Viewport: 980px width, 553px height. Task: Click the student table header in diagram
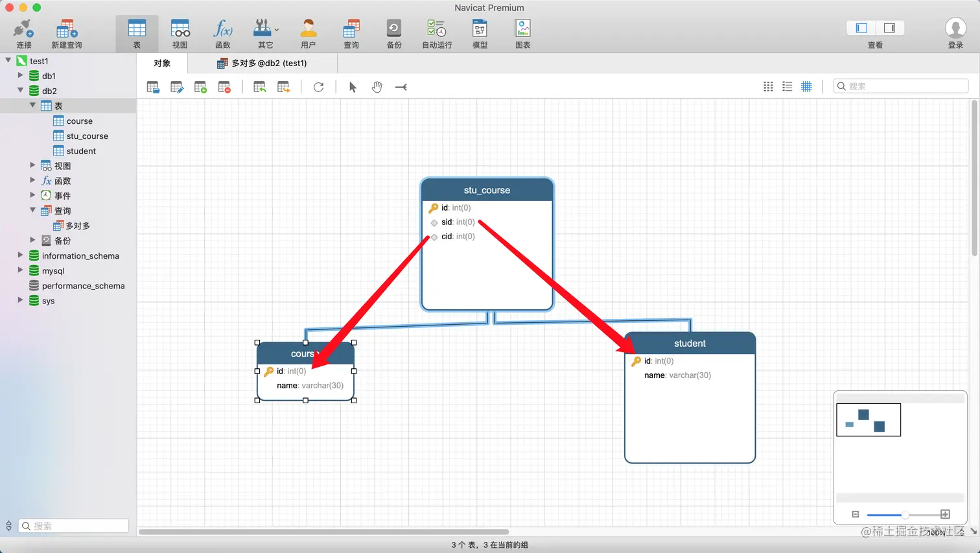690,344
